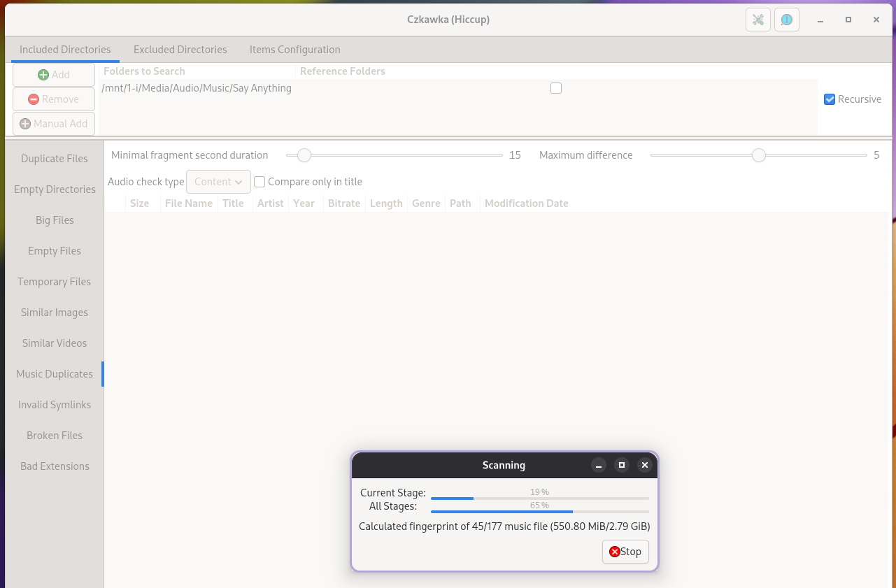Viewport: 896px width, 588px height.
Task: Adjust Minimal fragment second duration slider
Action: (x=394, y=155)
